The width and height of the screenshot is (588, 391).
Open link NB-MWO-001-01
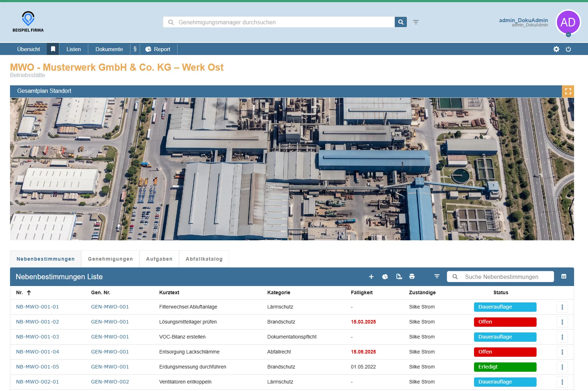pyautogui.click(x=38, y=307)
